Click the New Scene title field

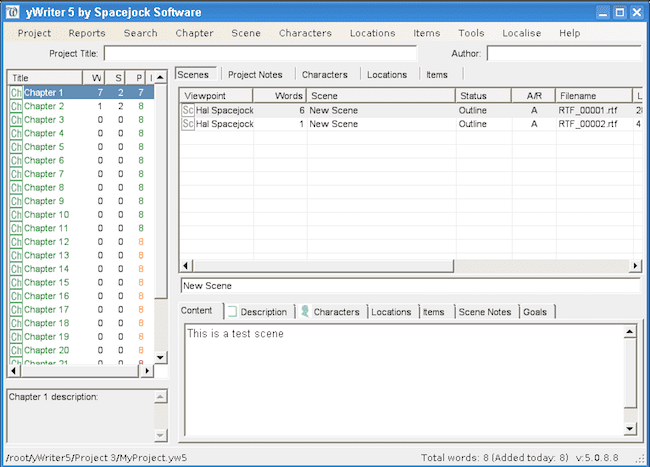(410, 286)
